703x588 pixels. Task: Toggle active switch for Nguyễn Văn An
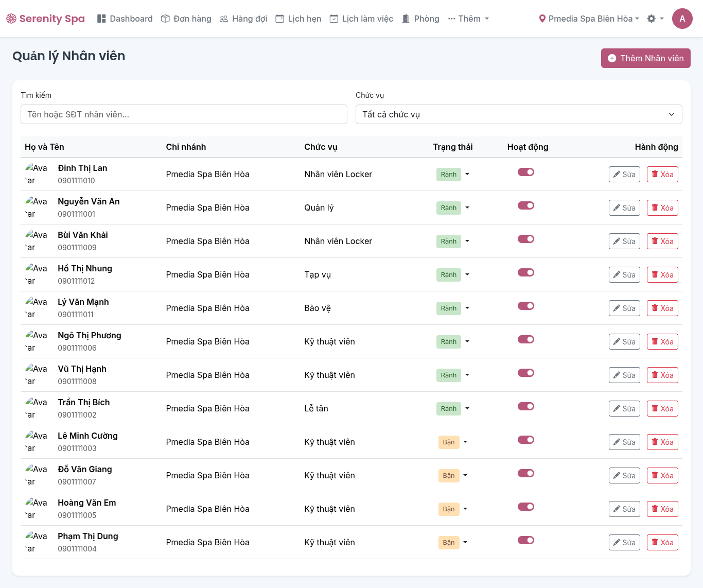pos(525,205)
